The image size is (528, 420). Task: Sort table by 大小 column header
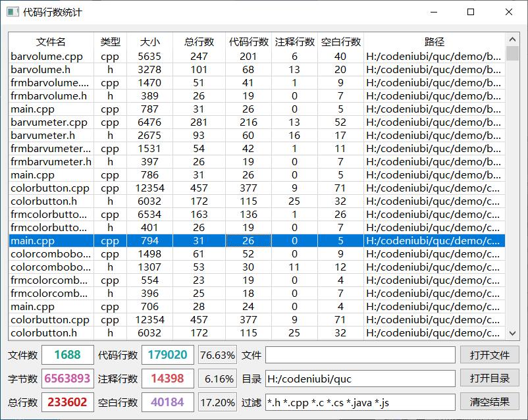[x=149, y=41]
